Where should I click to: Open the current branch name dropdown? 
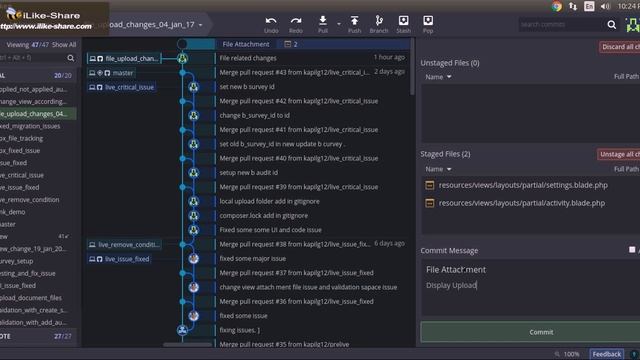pyautogui.click(x=200, y=25)
